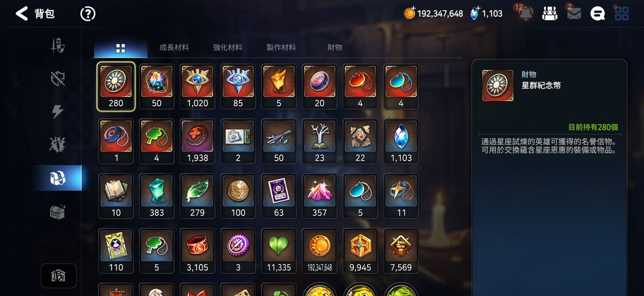The image size is (644, 296).
Task: Select the sword and shield equipment category
Action: 58,45
